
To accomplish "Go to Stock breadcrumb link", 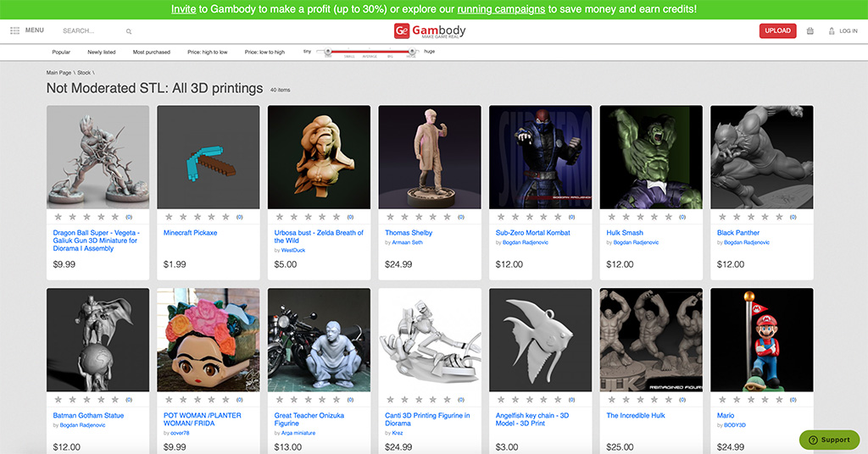I will pyautogui.click(x=84, y=73).
